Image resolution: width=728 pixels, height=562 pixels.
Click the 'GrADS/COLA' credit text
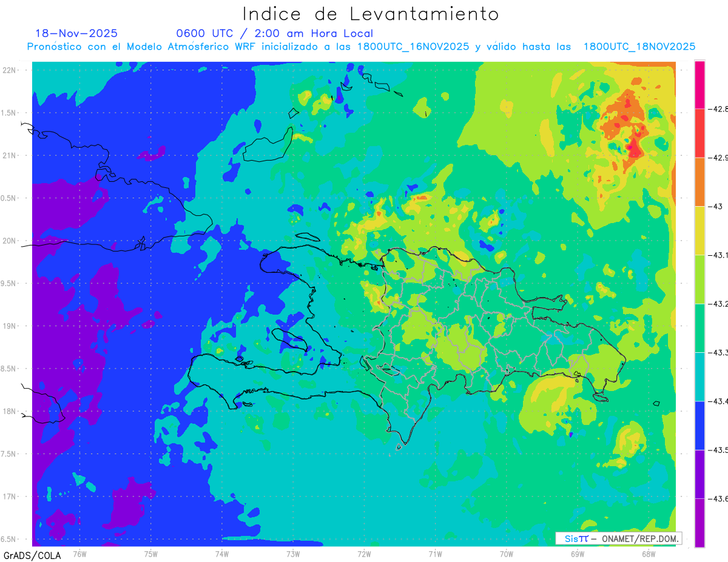click(x=32, y=555)
